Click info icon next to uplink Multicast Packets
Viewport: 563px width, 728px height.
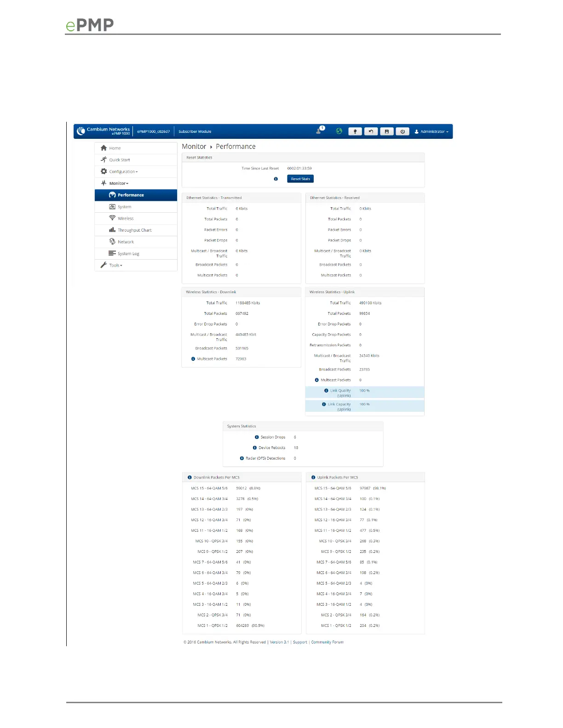tap(317, 380)
